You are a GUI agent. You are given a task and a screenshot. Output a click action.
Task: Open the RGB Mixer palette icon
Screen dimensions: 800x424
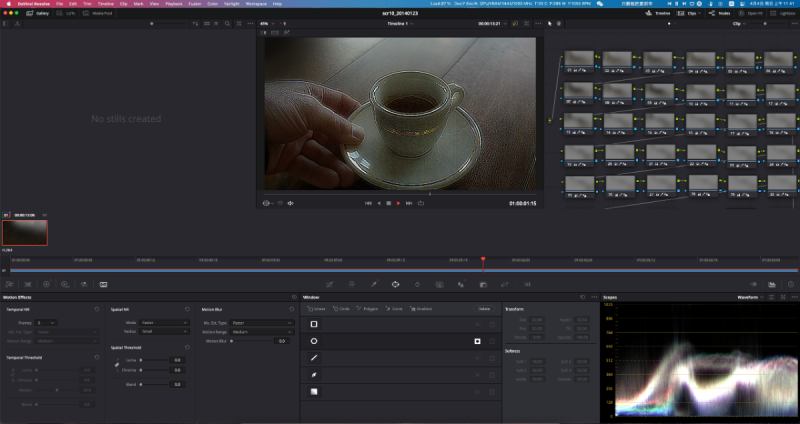(84, 285)
